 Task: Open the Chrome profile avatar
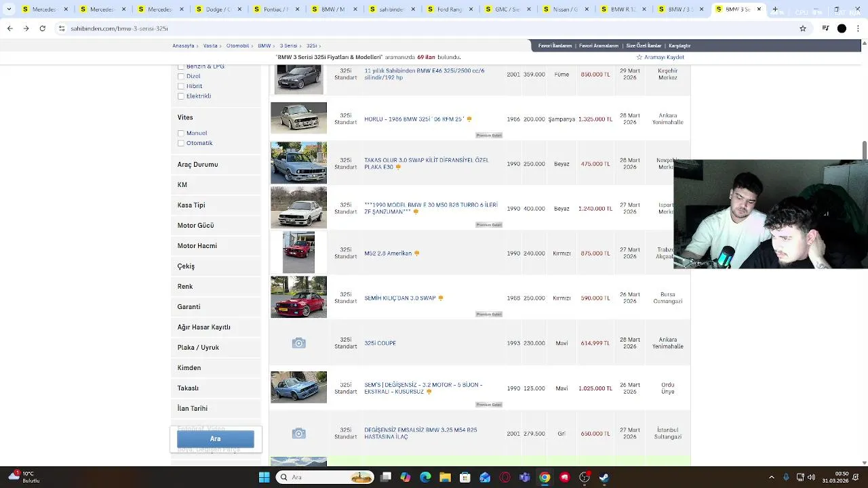pyautogui.click(x=842, y=28)
